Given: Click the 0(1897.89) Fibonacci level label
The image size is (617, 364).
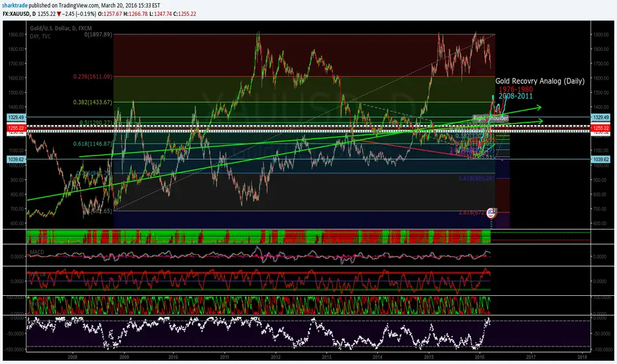Looking at the screenshot, I should [99, 34].
